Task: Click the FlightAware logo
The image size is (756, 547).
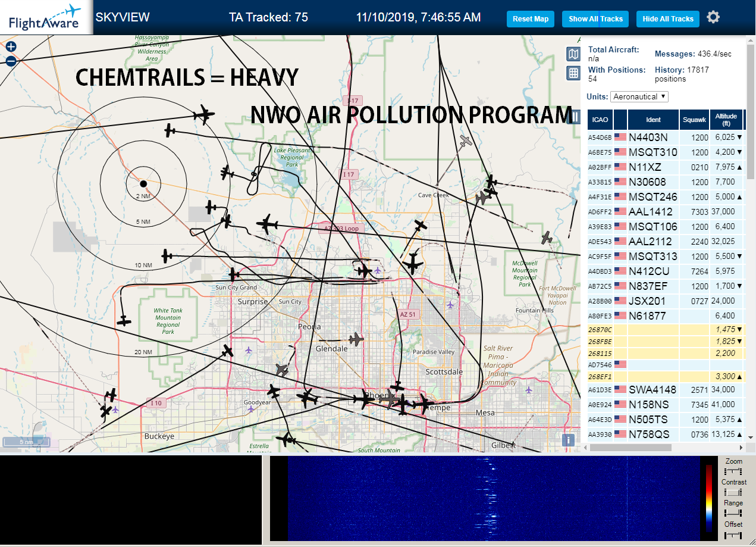Action: coord(45,18)
